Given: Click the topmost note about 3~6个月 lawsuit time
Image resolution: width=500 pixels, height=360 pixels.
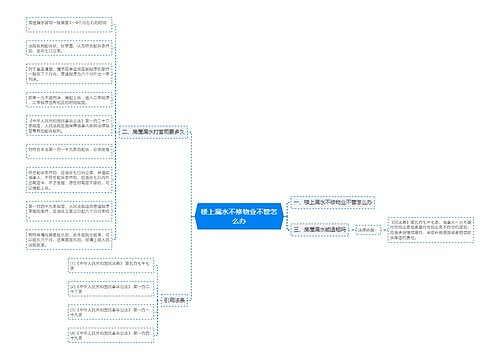Looking at the screenshot, I should pos(69,25).
